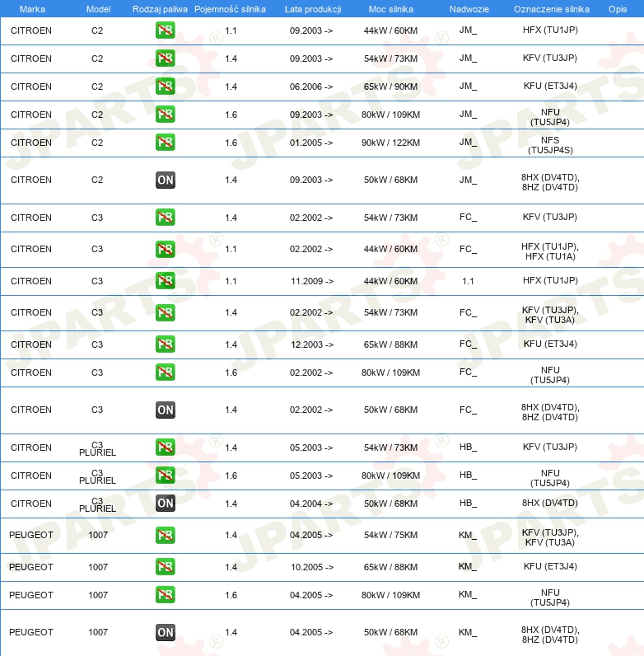Select KM_ body code in the 10.2005 row

pyautogui.click(x=468, y=566)
